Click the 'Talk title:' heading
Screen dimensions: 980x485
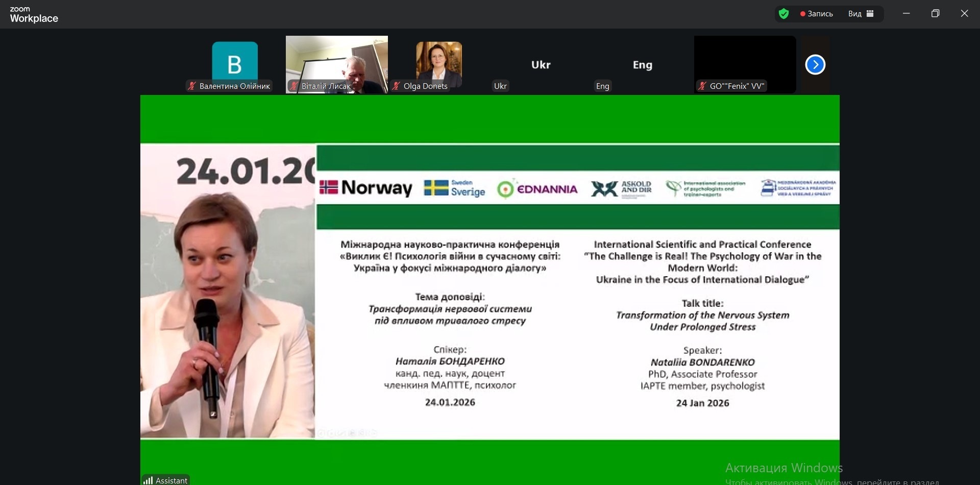(702, 303)
